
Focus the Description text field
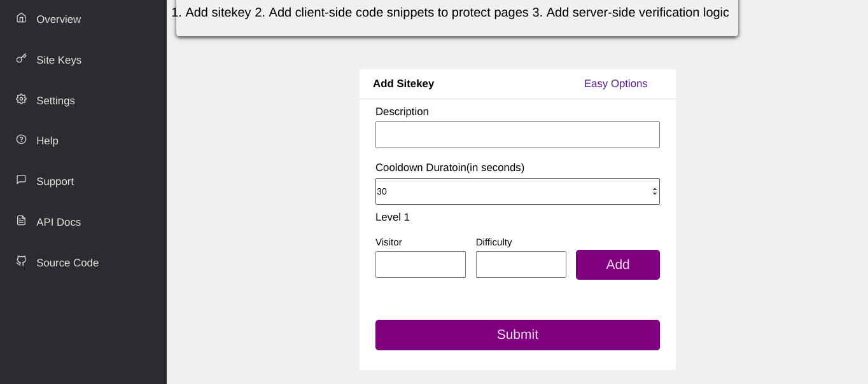click(517, 135)
